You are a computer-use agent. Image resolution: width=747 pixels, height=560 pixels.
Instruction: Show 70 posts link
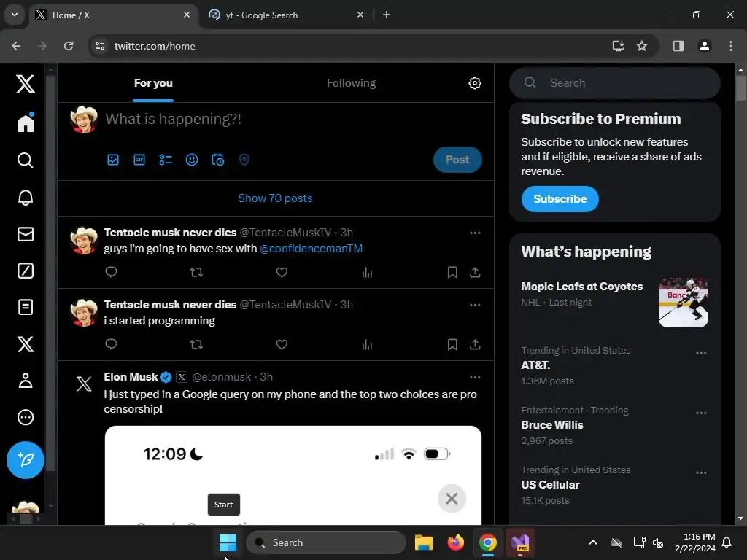[x=275, y=198]
